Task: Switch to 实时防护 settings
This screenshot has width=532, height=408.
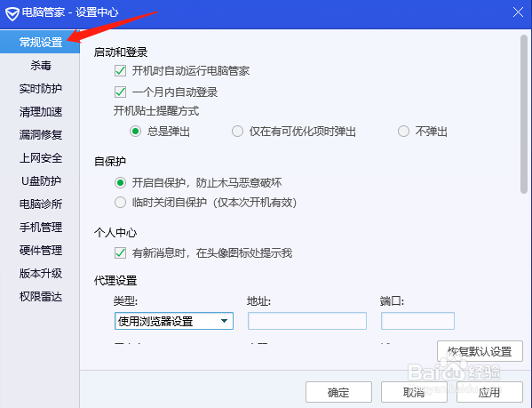Action: (40, 89)
